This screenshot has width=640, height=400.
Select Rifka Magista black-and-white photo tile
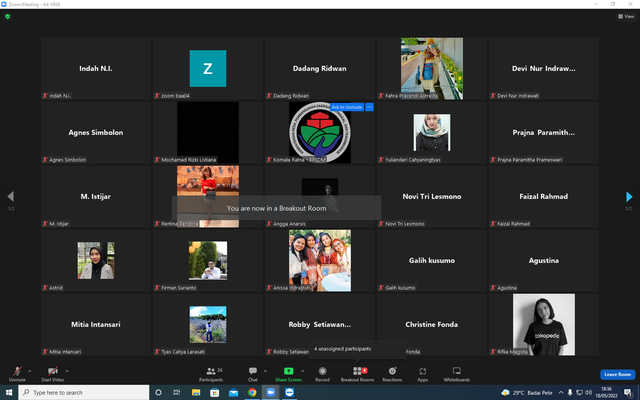[544, 324]
